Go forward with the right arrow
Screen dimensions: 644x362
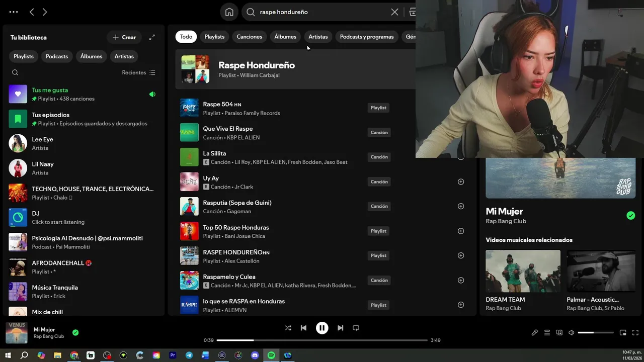tap(45, 12)
